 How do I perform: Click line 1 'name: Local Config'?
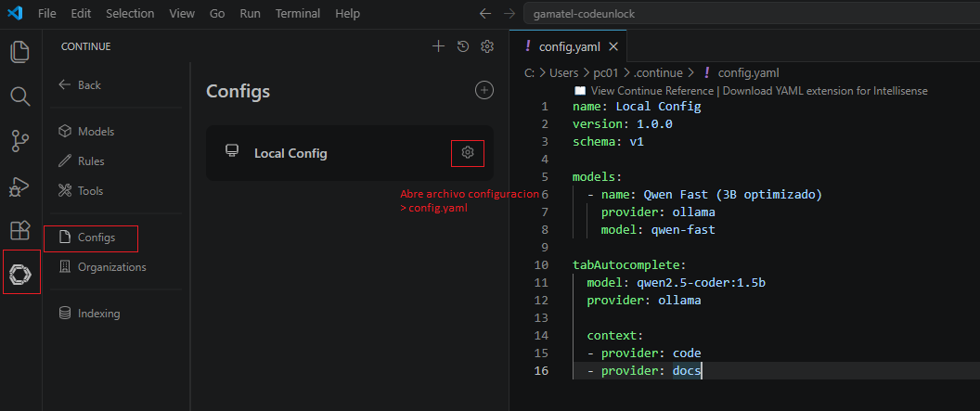tap(637, 106)
